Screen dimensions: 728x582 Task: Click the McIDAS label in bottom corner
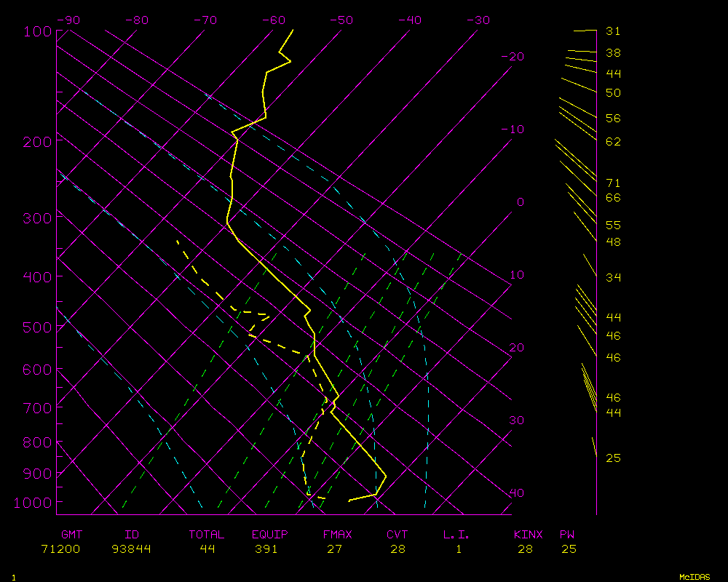click(695, 577)
